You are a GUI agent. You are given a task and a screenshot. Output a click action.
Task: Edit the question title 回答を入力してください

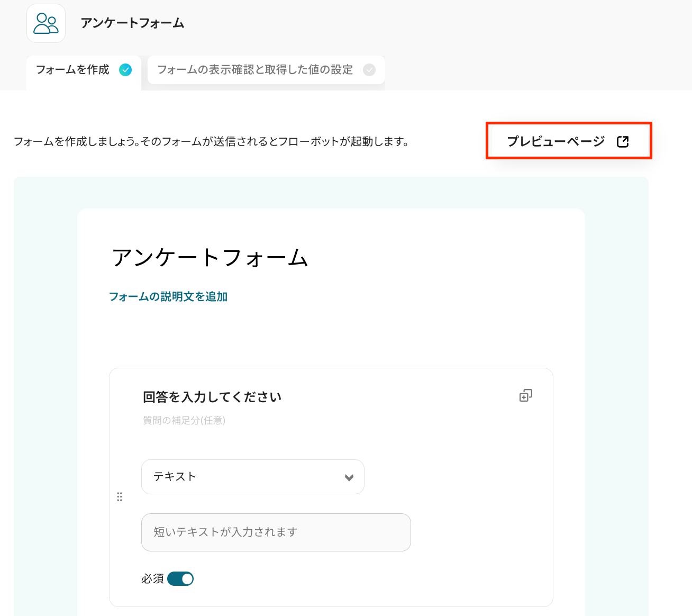212,397
